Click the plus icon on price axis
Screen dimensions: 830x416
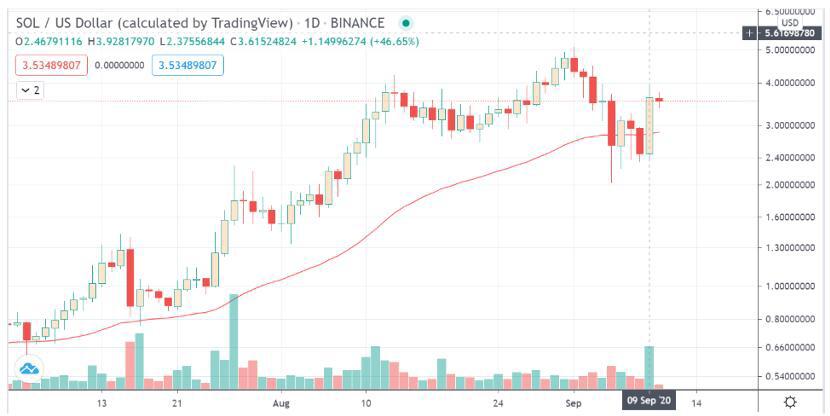tap(750, 33)
